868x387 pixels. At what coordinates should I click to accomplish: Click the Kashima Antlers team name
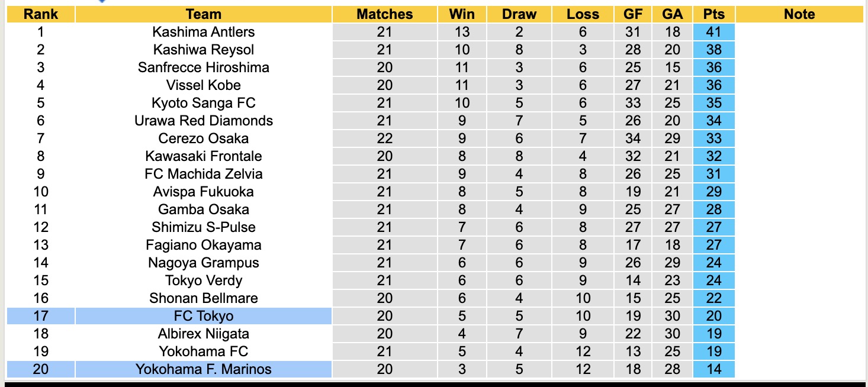203,32
